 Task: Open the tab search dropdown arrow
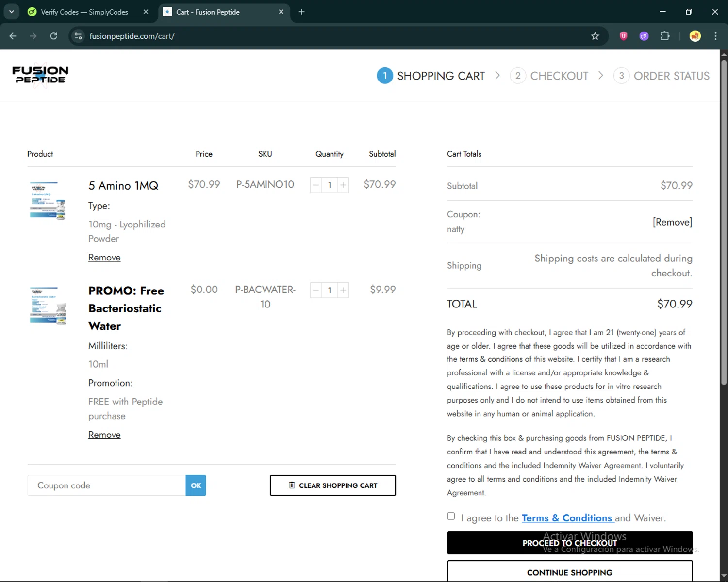click(11, 12)
